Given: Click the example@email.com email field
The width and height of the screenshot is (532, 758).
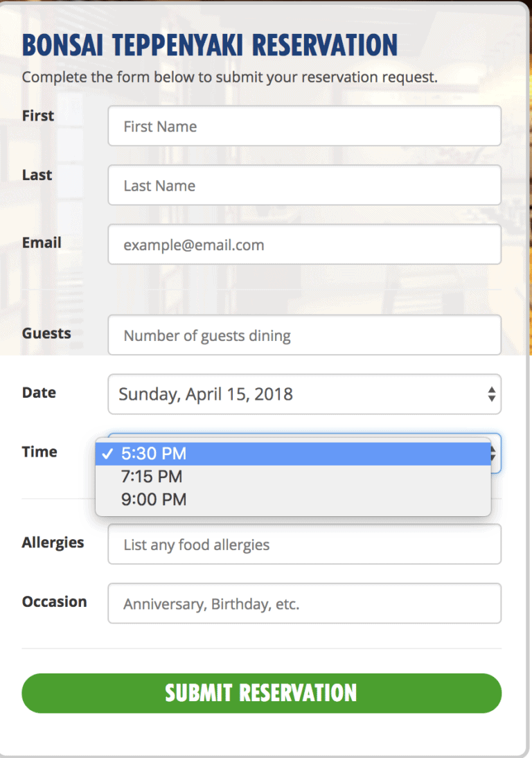Looking at the screenshot, I should point(304,245).
